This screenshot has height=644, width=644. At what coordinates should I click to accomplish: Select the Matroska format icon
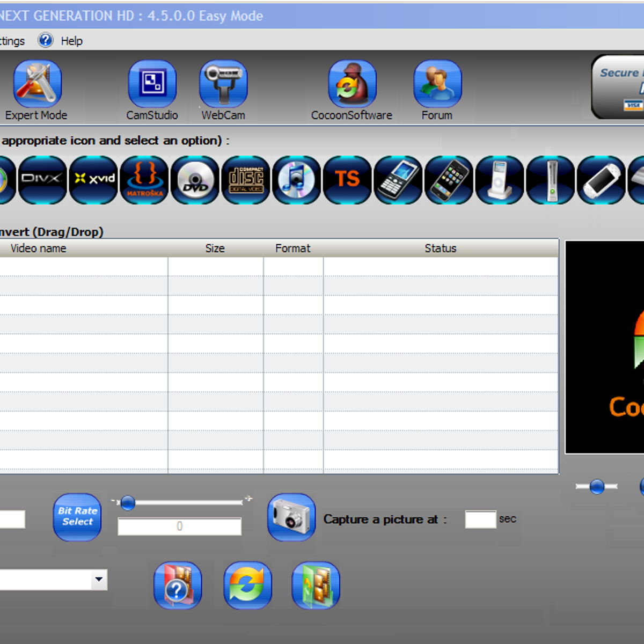(x=144, y=180)
